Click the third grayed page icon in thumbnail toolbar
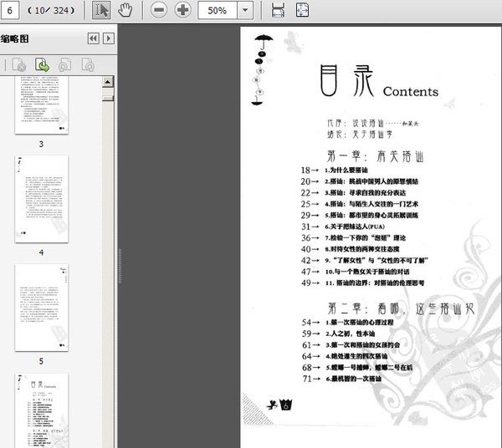This screenshot has height=448, width=502. pos(65,64)
